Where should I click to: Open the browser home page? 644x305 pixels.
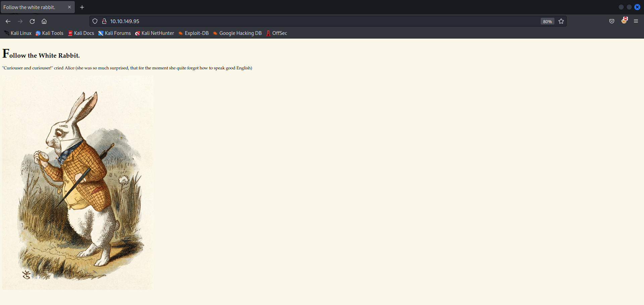pos(44,21)
